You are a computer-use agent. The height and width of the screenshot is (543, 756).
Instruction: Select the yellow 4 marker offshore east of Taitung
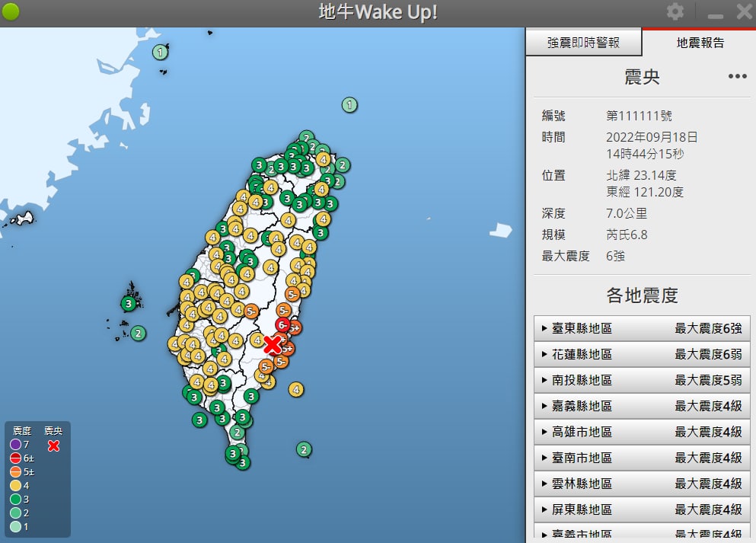pos(296,389)
